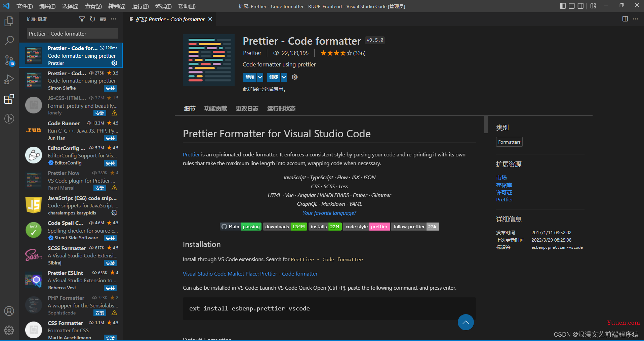Toggle secondary sidebar layout icon

click(581, 6)
